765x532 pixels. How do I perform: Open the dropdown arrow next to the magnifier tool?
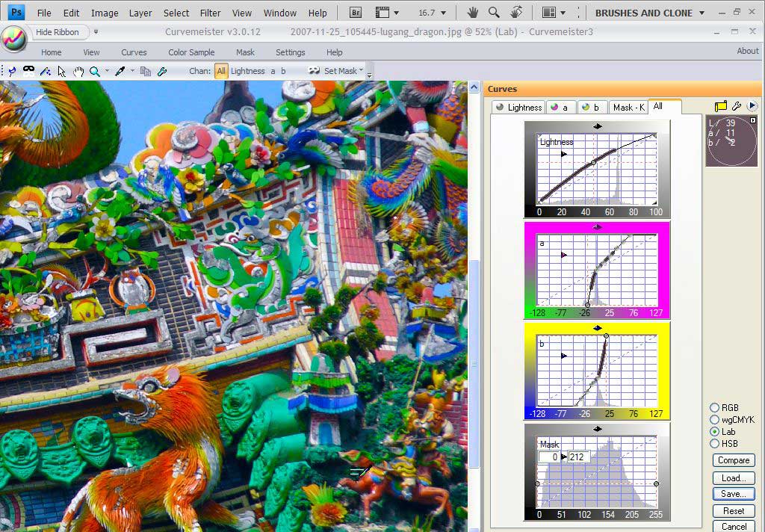pyautogui.click(x=107, y=71)
